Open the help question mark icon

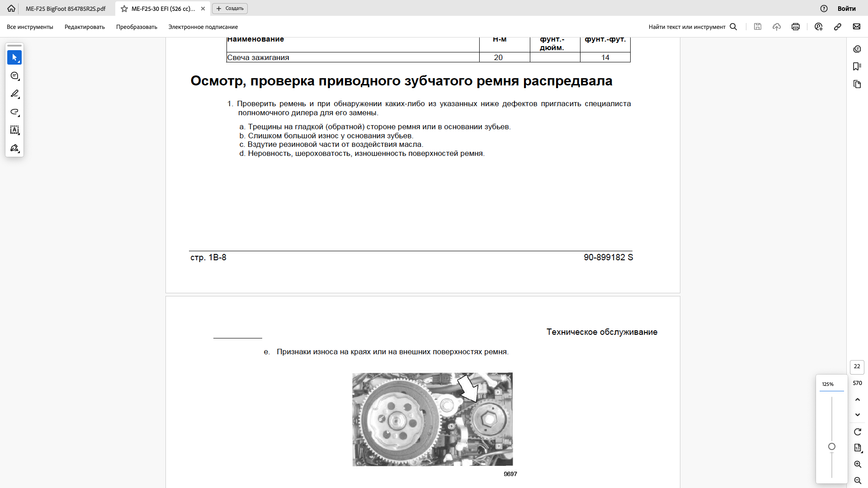pyautogui.click(x=824, y=9)
